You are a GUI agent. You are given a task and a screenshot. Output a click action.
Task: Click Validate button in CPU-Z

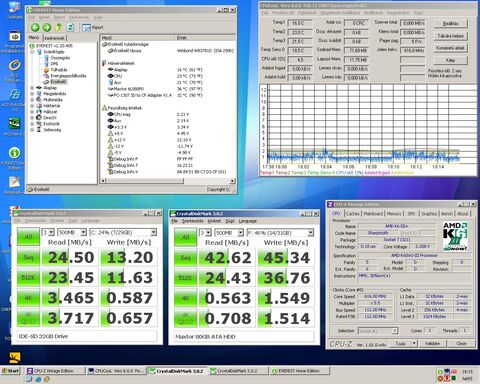click(x=432, y=343)
